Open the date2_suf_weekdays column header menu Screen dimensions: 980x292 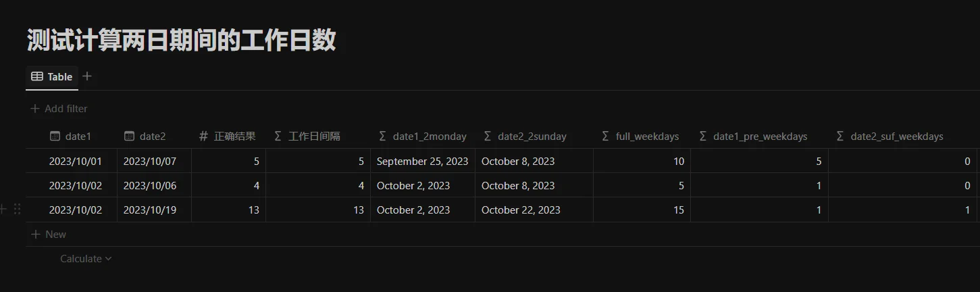[x=903, y=136]
